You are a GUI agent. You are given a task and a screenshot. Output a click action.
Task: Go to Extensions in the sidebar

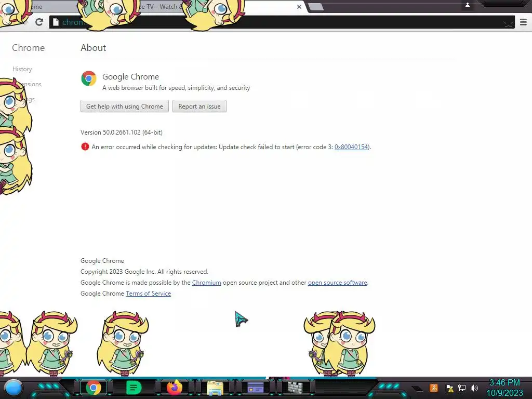(31, 84)
